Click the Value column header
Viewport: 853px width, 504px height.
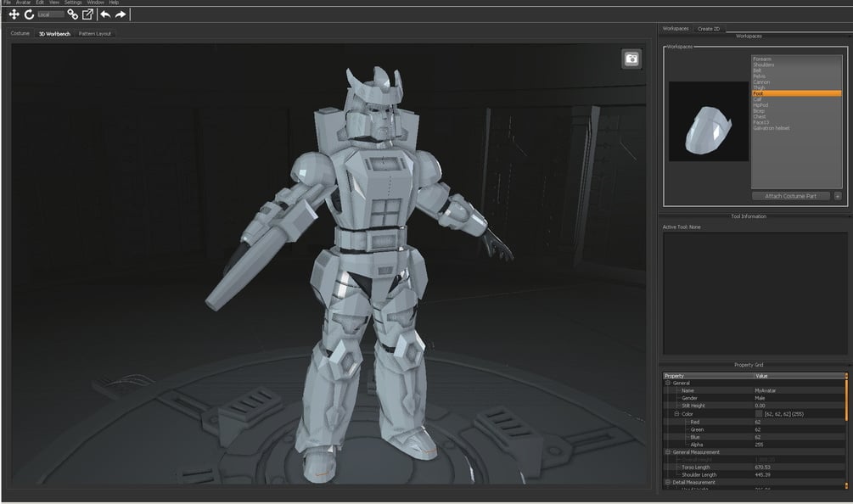[x=799, y=376]
